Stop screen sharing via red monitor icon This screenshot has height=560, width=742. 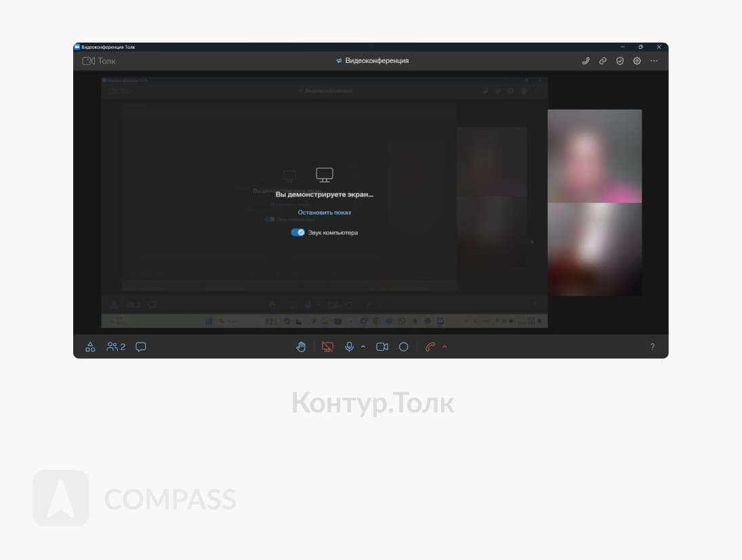click(x=327, y=347)
